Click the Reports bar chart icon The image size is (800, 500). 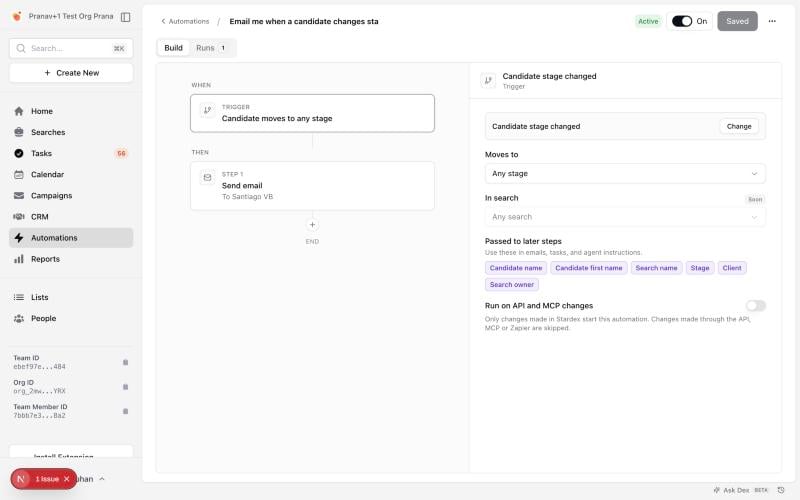pyautogui.click(x=19, y=259)
